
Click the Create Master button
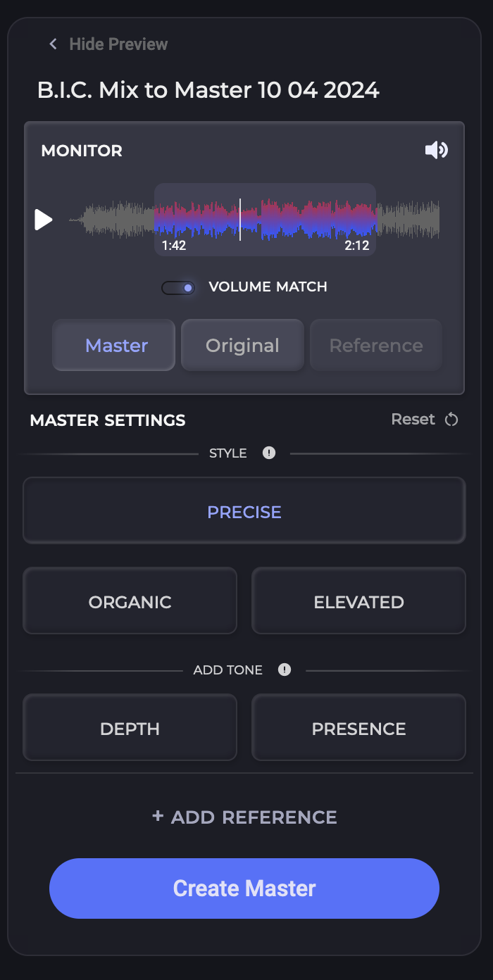click(x=244, y=888)
